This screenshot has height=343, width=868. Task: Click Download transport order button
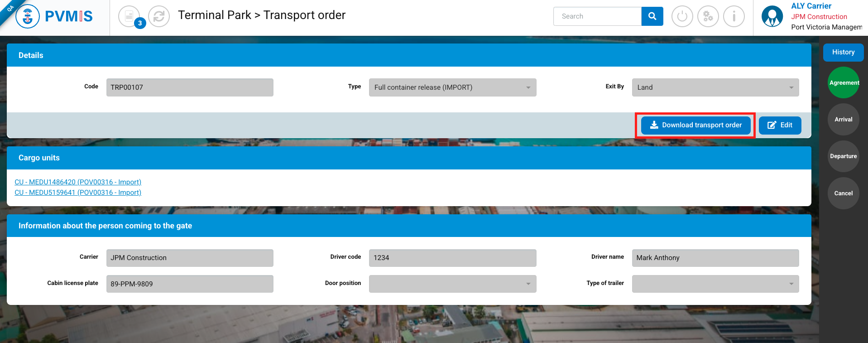[x=695, y=125]
